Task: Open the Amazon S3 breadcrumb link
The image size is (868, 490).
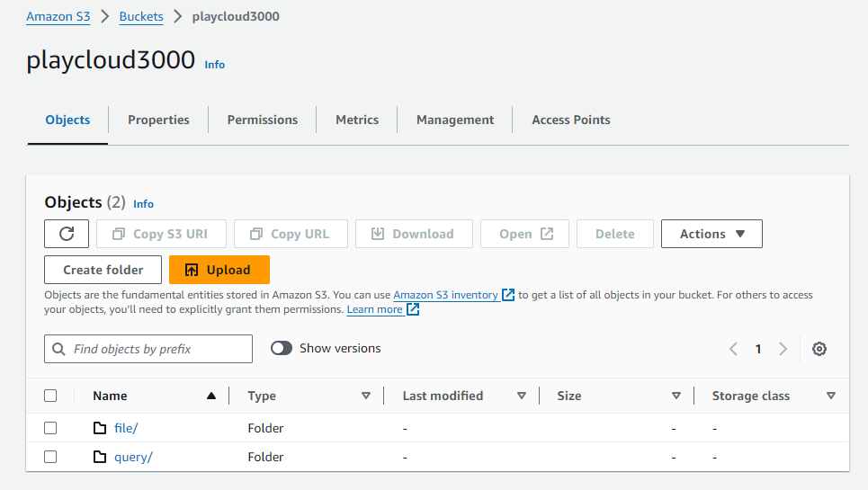Action: tap(58, 16)
